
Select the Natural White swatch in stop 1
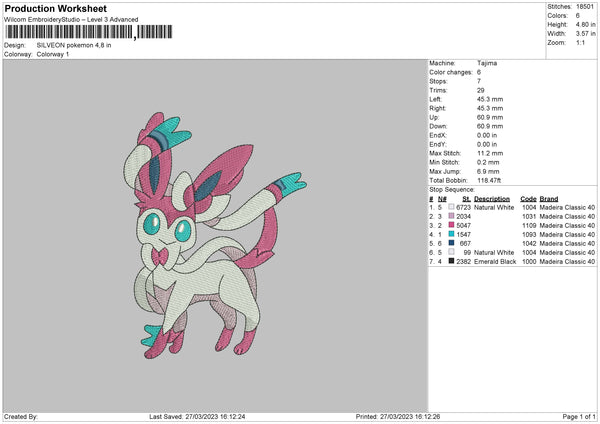point(452,207)
